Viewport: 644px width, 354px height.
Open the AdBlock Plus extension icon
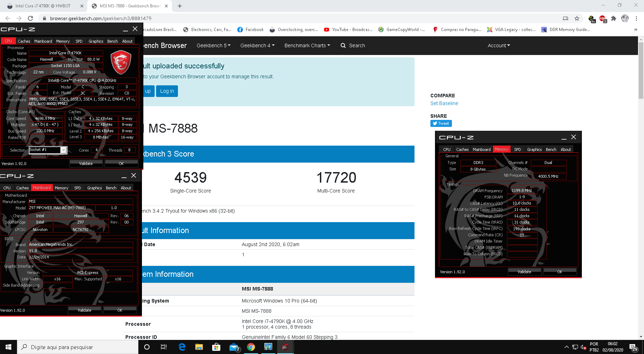(603, 19)
